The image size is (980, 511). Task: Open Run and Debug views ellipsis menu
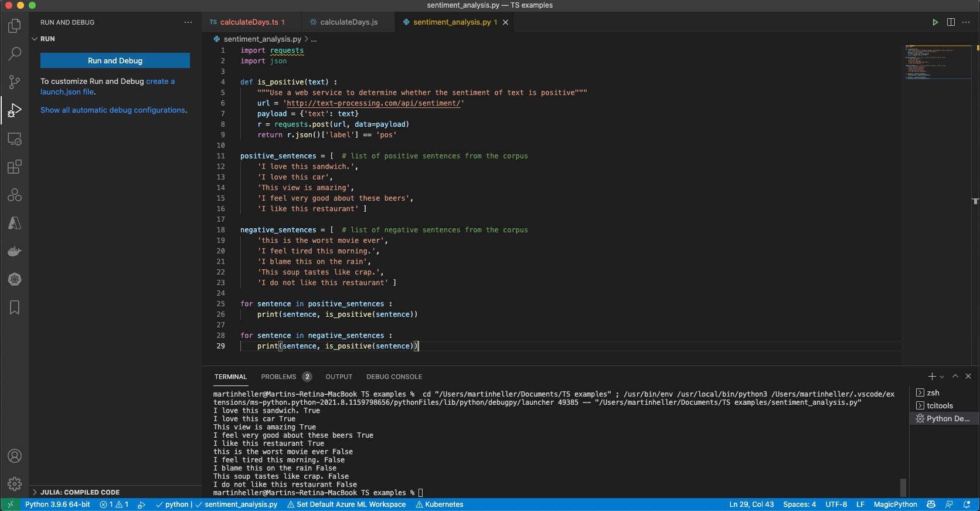click(x=188, y=22)
